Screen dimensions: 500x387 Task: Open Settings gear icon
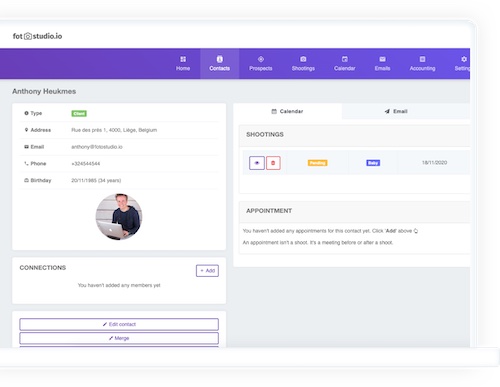tap(464, 59)
